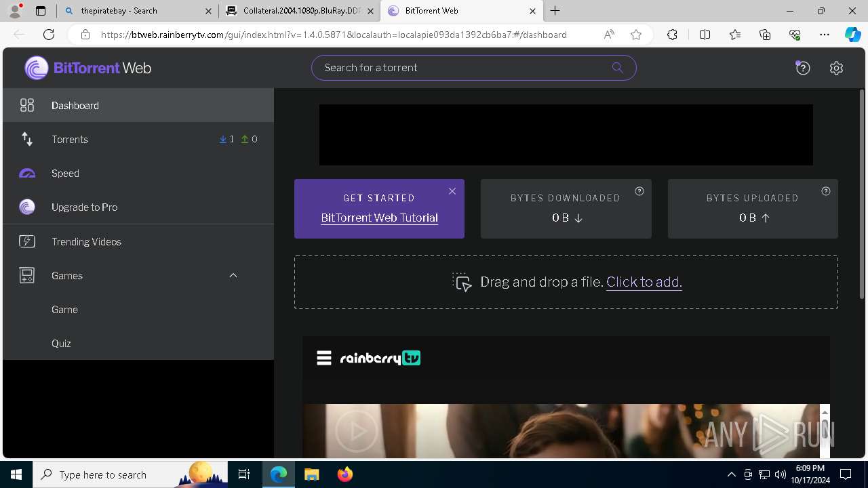
Task: Open the Torrents sidebar item
Action: (x=138, y=139)
